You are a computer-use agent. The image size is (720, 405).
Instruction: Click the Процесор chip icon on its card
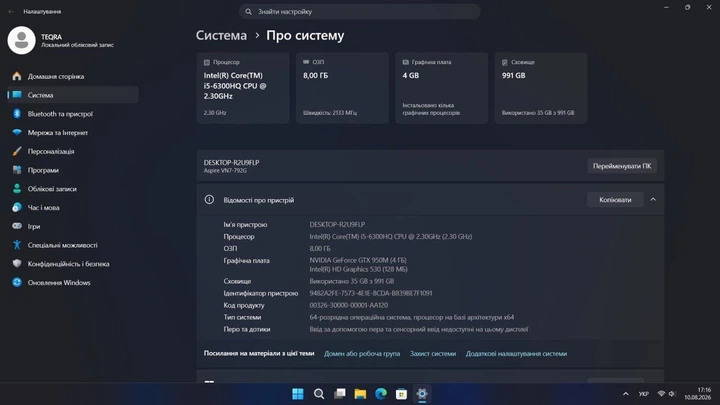click(207, 62)
